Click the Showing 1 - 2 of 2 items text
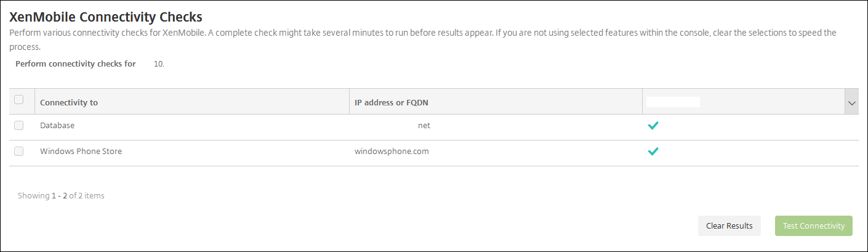Image resolution: width=868 pixels, height=252 pixels. coord(61,196)
